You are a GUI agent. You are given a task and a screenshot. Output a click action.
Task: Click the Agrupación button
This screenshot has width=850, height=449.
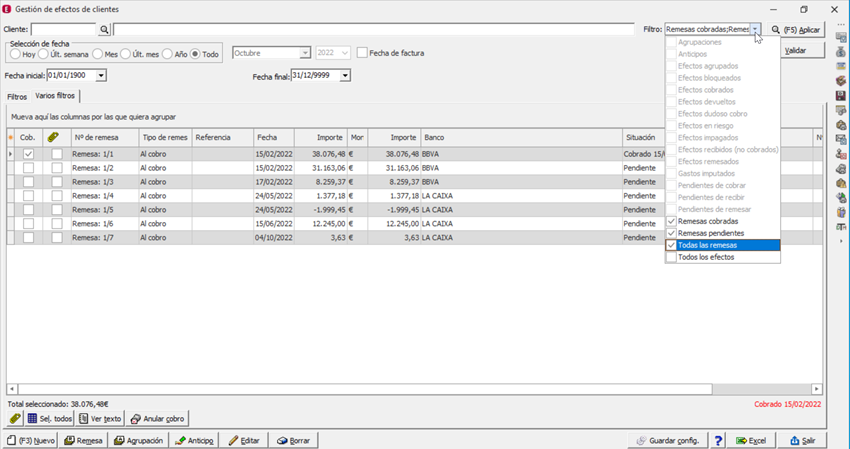click(x=138, y=440)
